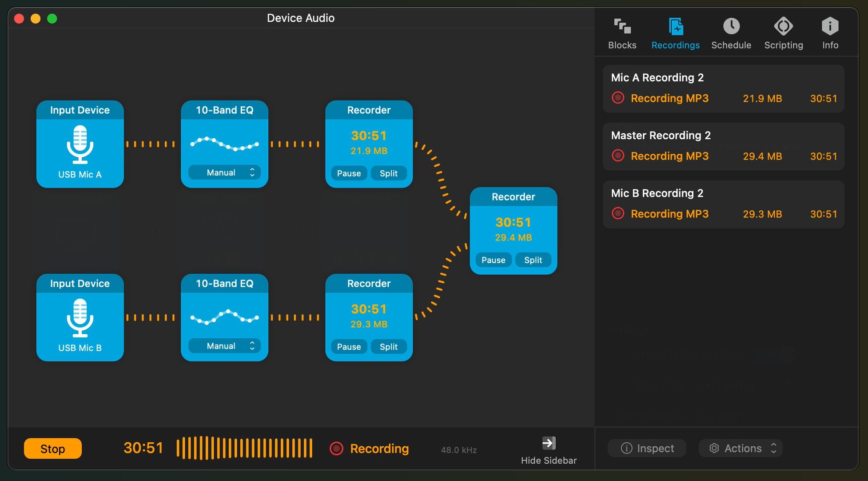Open the Manual preset dropdown on bottom EQ
Viewport: 868px width, 481px height.
click(224, 346)
